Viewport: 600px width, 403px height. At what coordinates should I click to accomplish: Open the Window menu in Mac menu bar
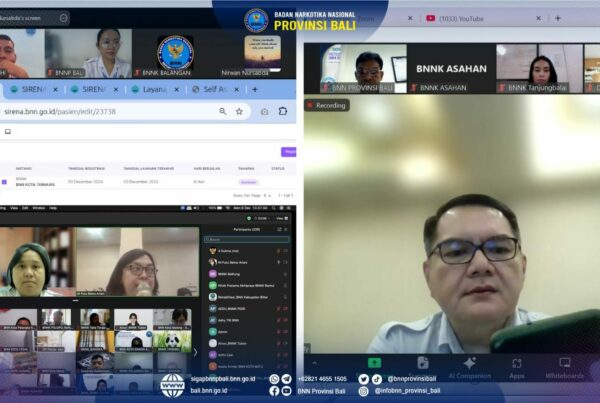(x=38, y=208)
